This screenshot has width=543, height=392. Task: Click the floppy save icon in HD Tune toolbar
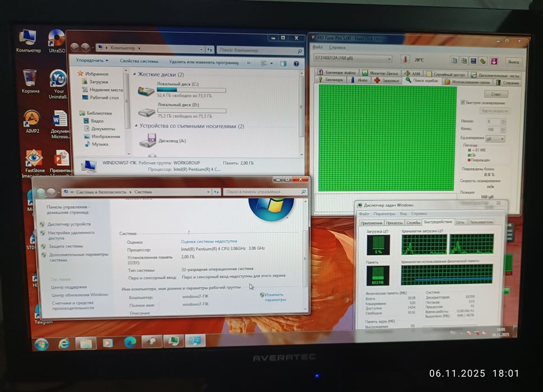coord(474,61)
